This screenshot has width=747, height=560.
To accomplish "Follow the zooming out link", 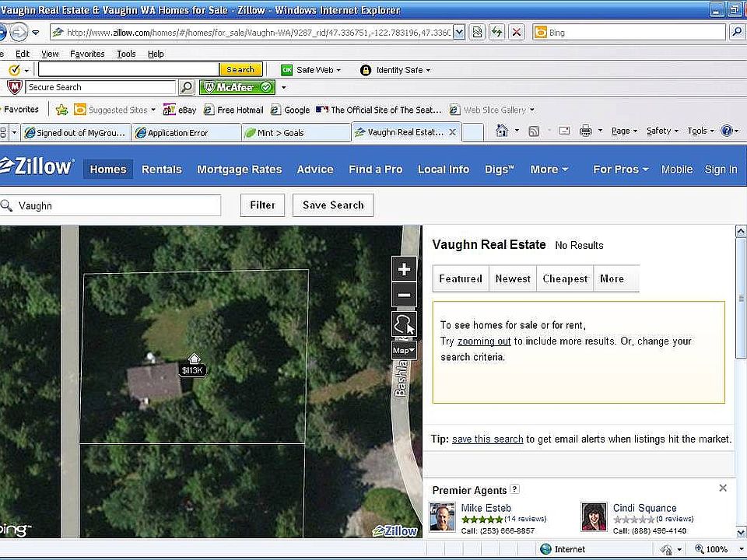I will (484, 341).
